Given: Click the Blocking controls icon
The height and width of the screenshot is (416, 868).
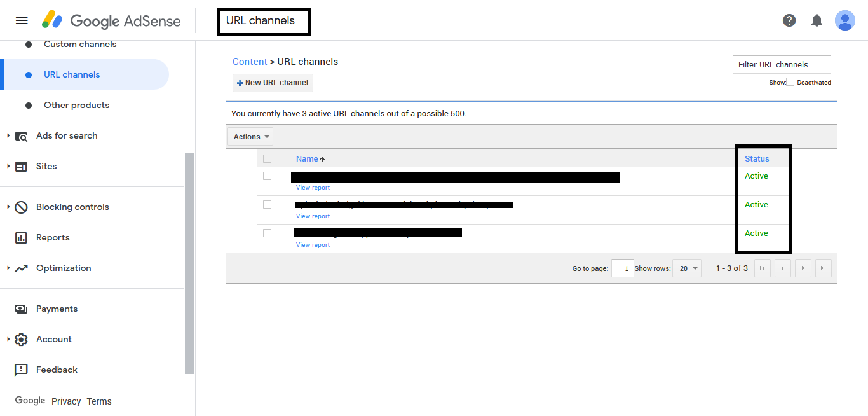Looking at the screenshot, I should (x=21, y=207).
